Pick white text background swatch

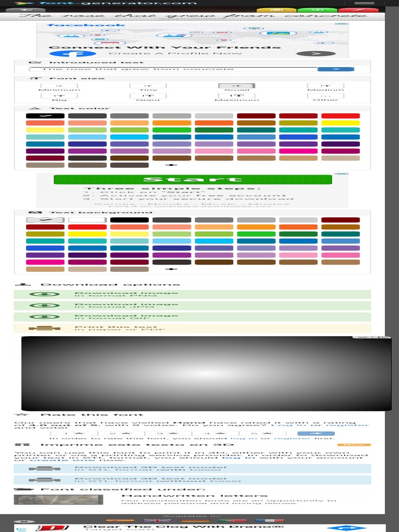point(87,220)
